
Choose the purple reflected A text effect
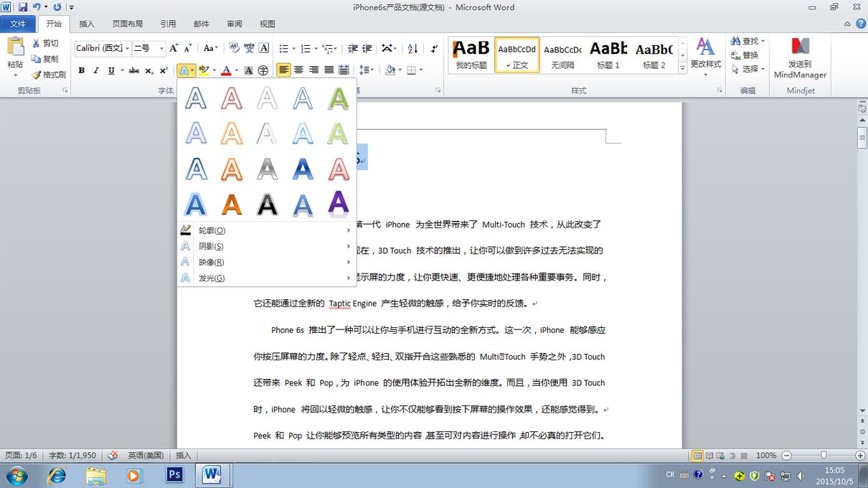point(338,204)
